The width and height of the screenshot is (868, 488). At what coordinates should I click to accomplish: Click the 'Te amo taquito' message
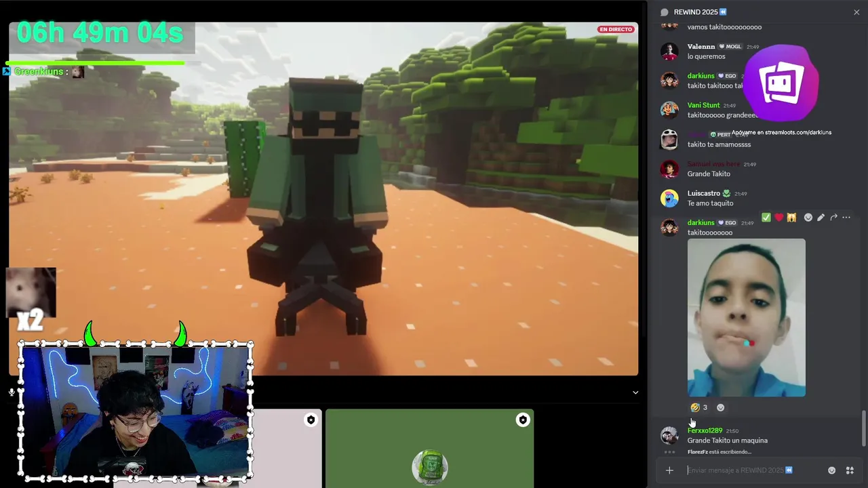tap(710, 203)
